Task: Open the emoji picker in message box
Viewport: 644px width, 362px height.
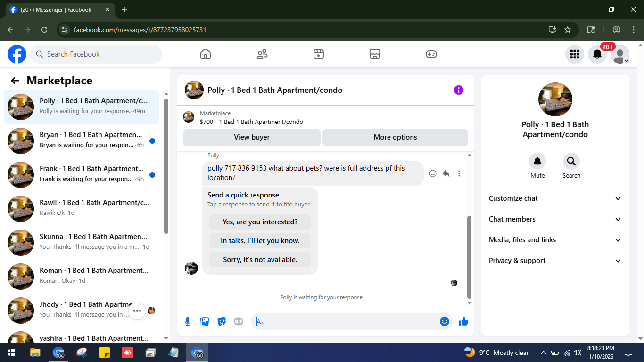Action: (x=444, y=321)
